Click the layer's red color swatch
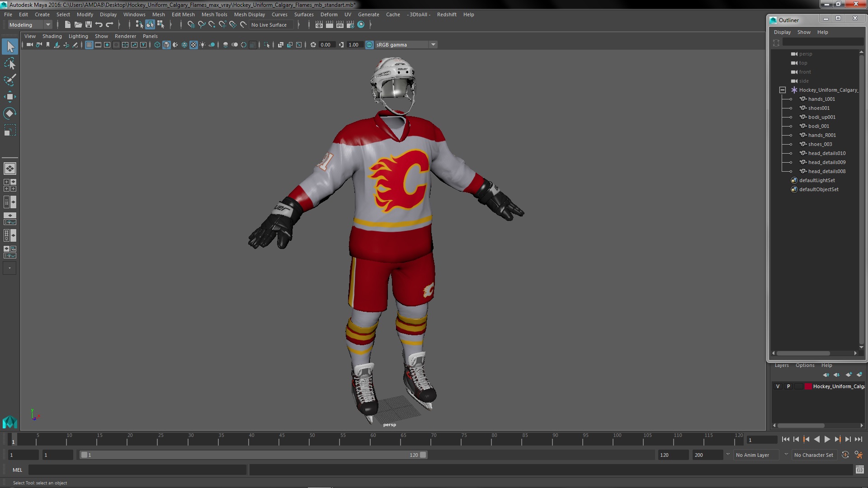The height and width of the screenshot is (488, 868). coord(808,386)
